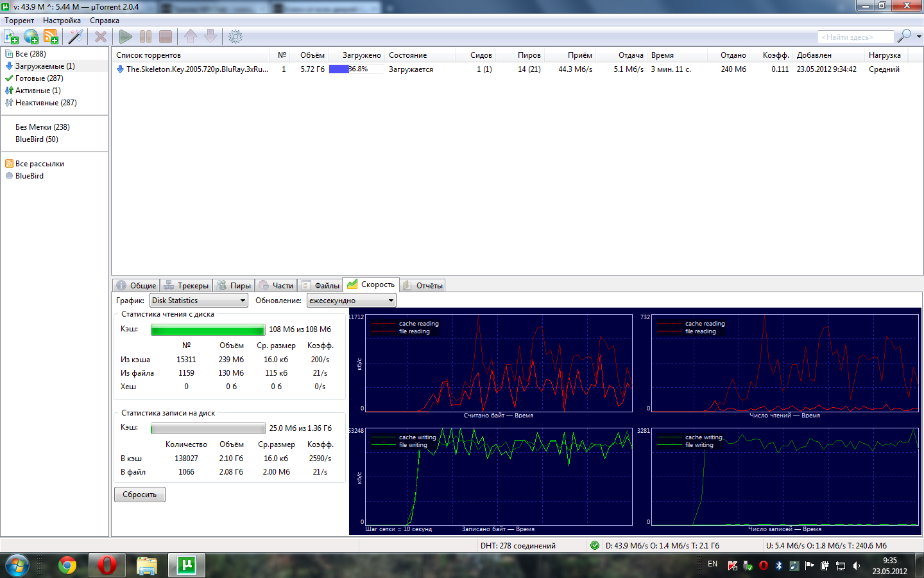This screenshot has height=578, width=924.
Task: Click the volume speaker tray icon
Action: pos(856,565)
